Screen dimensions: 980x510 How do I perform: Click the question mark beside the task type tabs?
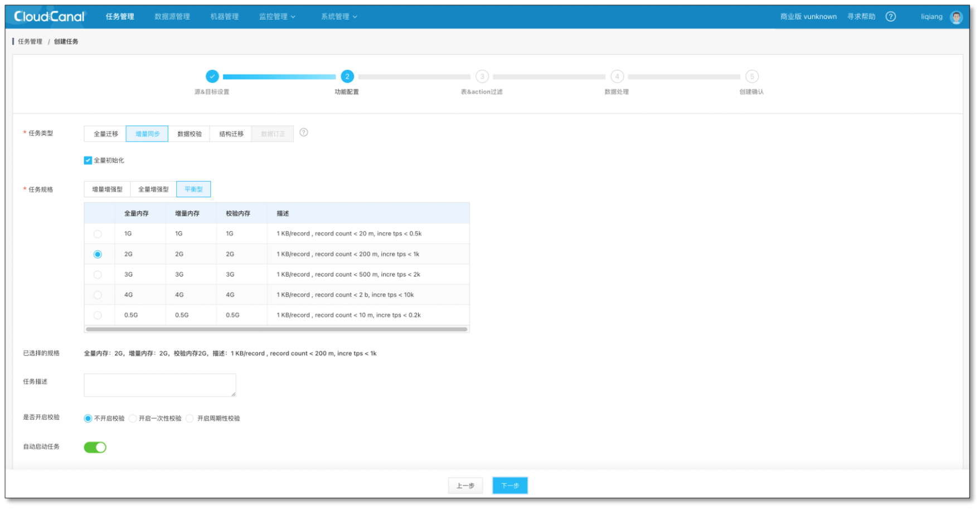tap(303, 133)
